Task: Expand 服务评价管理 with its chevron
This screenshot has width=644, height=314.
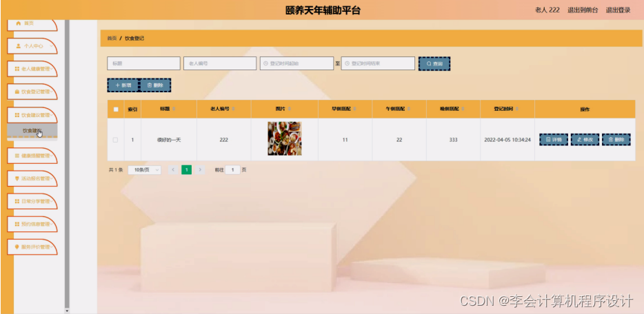Action: (51, 247)
